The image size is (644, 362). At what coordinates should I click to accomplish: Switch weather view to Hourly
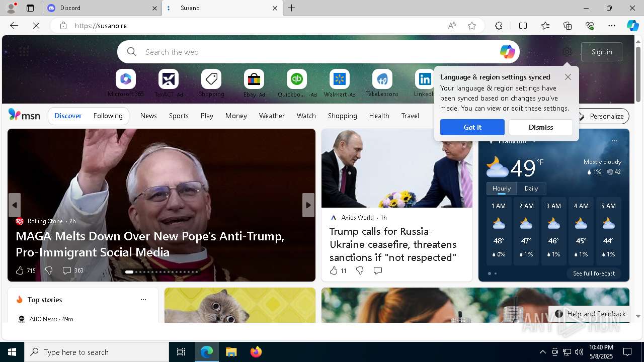coord(502,189)
